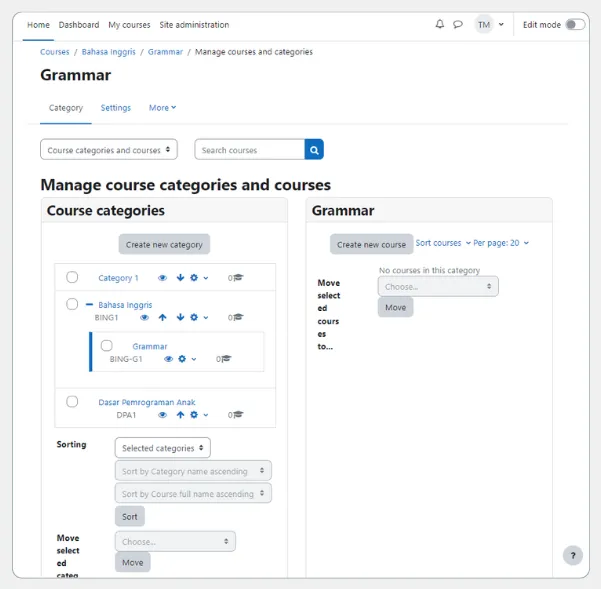Image resolution: width=601 pixels, height=589 pixels.
Task: Open Choose dropdown for moving categories
Action: coord(175,541)
